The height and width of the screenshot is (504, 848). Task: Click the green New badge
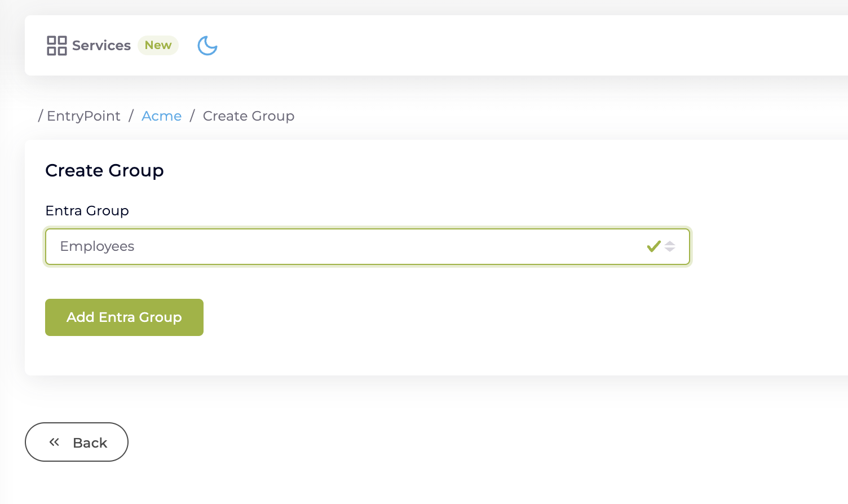pos(158,46)
